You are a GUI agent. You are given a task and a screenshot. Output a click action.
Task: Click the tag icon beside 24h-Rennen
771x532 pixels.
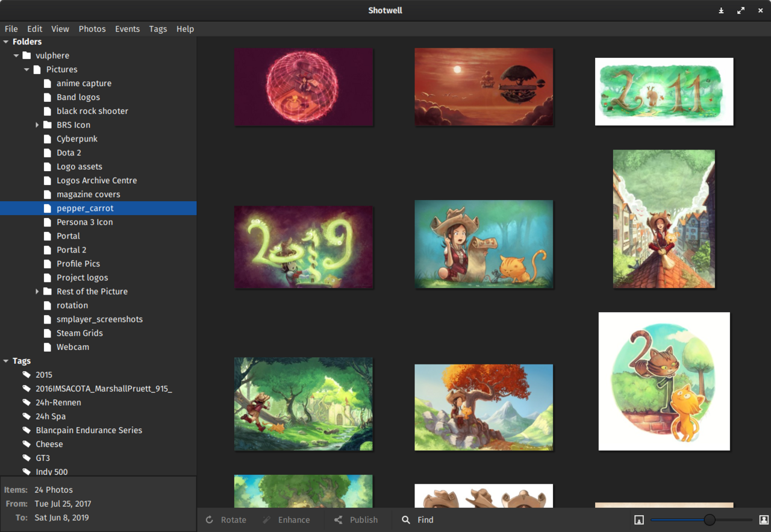click(x=27, y=402)
